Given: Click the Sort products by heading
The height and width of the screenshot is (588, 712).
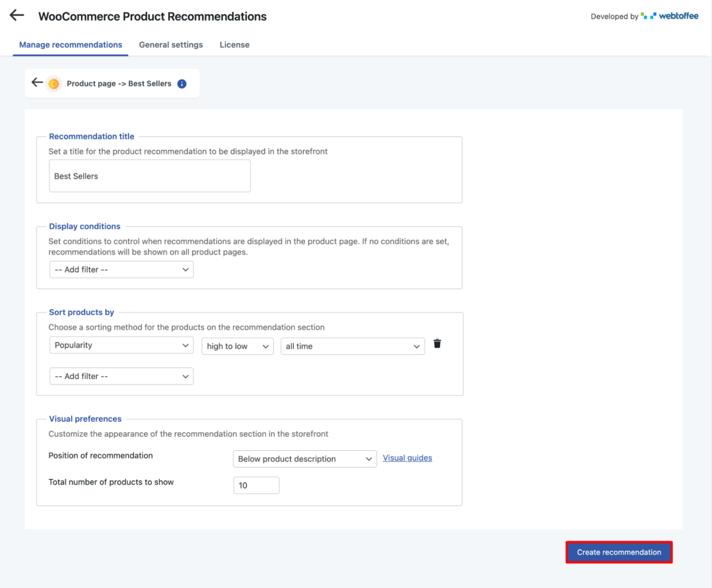Looking at the screenshot, I should point(81,312).
